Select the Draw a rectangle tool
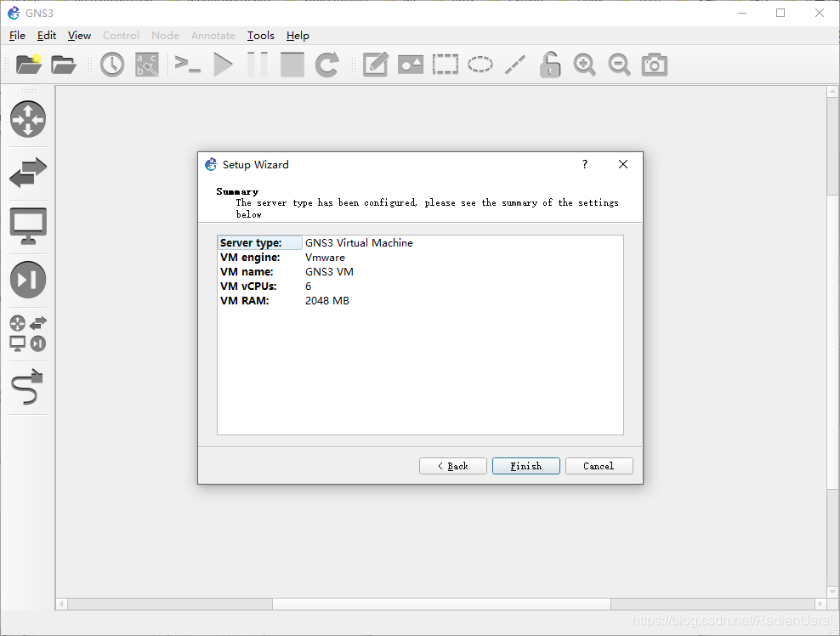This screenshot has height=636, width=840. tap(446, 65)
